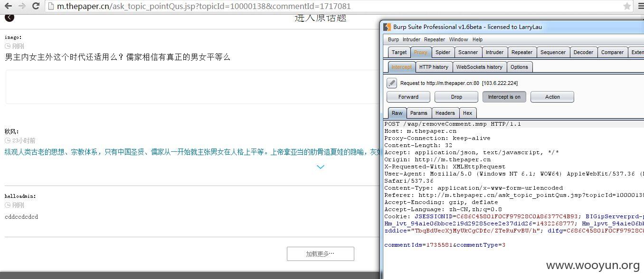Click the Content-Type header line
The width and height of the screenshot is (644, 279).
[474, 188]
